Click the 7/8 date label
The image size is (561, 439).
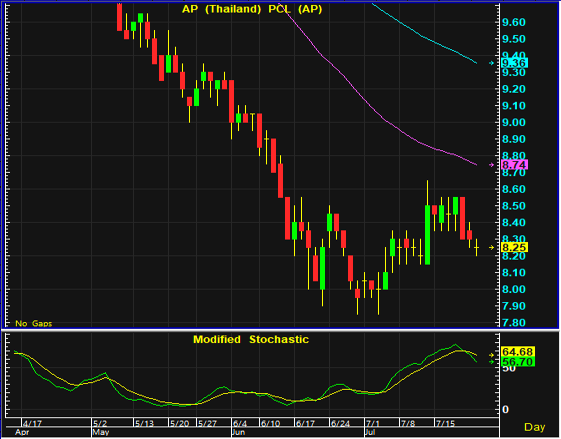coord(408,424)
